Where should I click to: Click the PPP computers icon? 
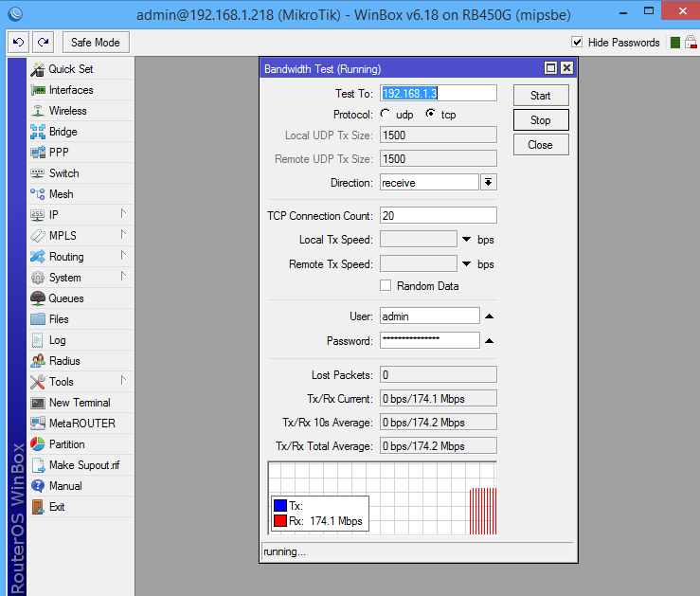coord(38,153)
